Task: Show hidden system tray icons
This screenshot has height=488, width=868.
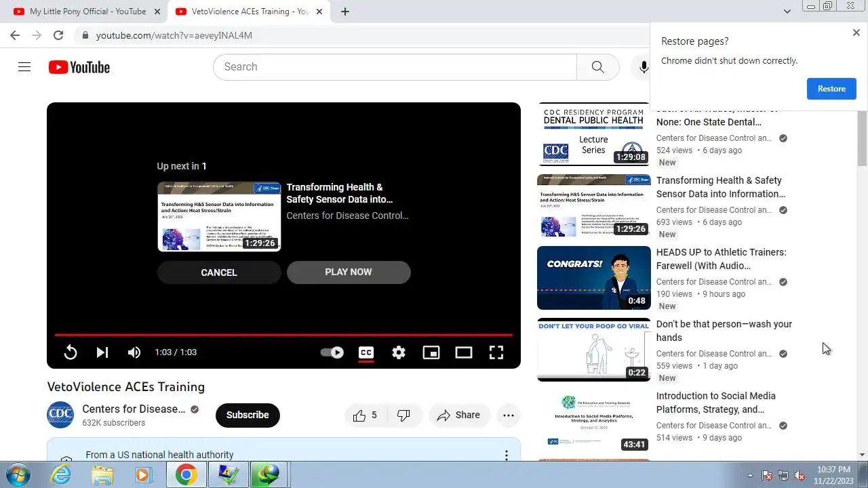Action: pyautogui.click(x=750, y=475)
